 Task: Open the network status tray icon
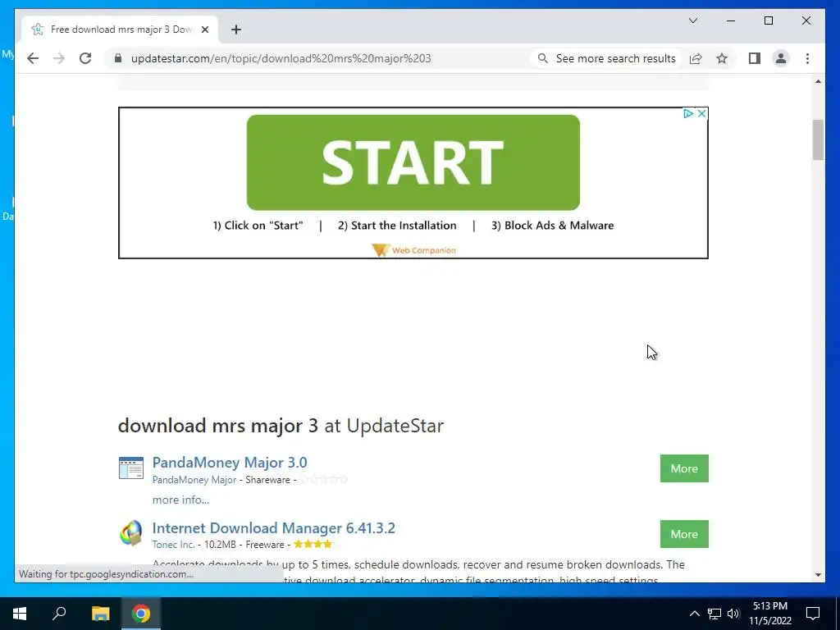coord(714,614)
